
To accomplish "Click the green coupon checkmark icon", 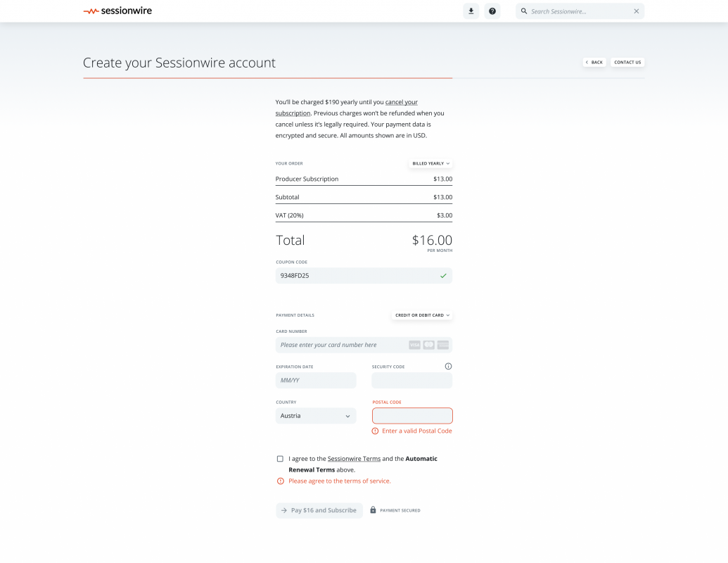I will 443,276.
